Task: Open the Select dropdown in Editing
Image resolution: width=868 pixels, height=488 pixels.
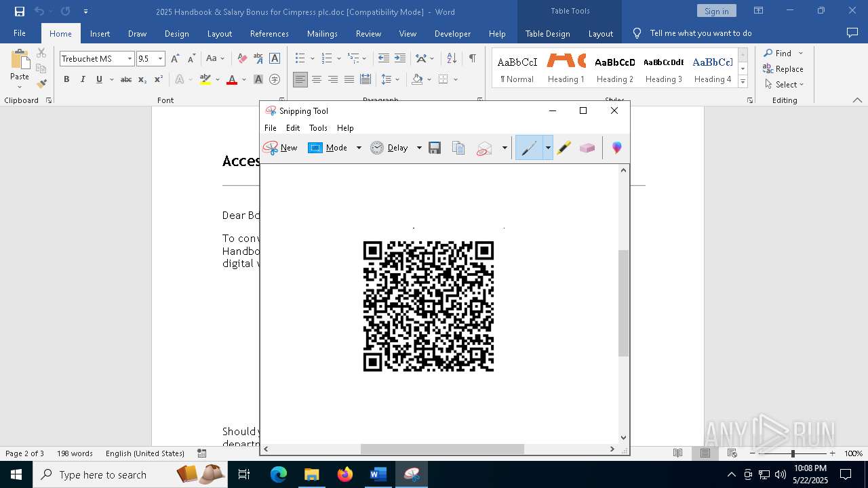Action: [x=784, y=84]
